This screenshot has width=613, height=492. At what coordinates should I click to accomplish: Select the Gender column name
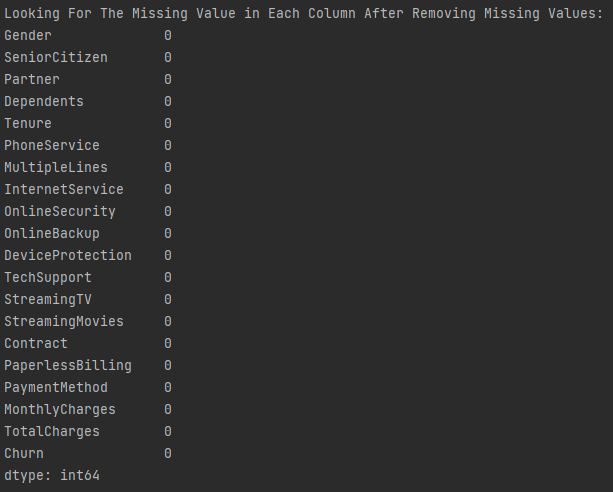(x=28, y=36)
